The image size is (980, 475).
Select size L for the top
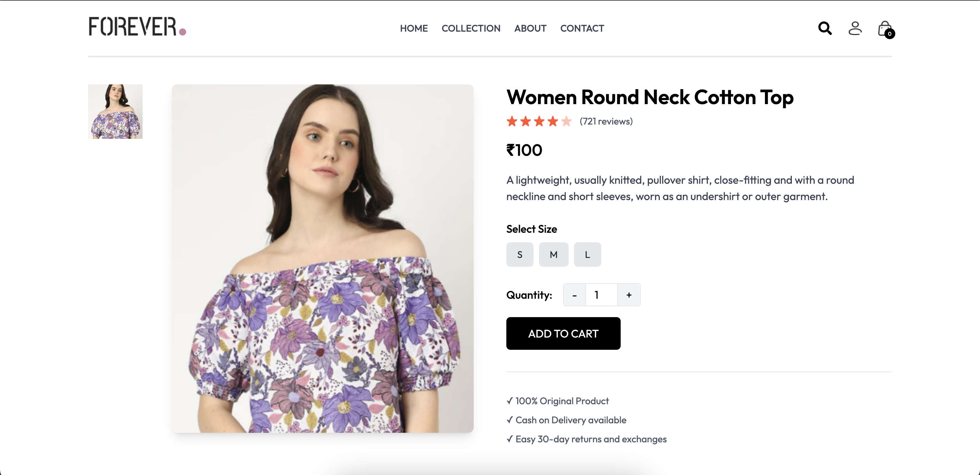coord(587,255)
